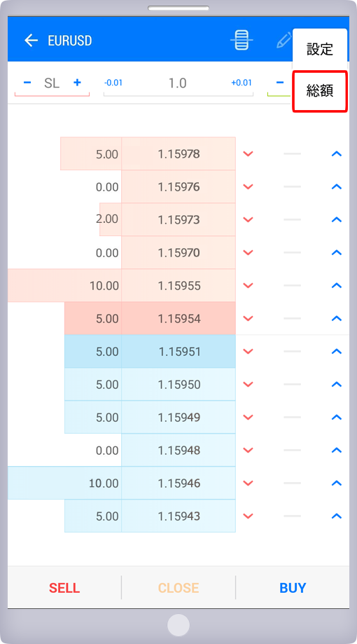Tap the BUY button
Screen dimensions: 357x644
(x=293, y=588)
